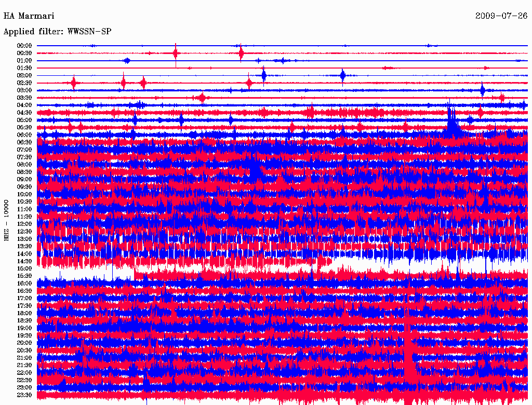Click the 07:00 time label
This screenshot has width=532, height=405.
click(24, 150)
